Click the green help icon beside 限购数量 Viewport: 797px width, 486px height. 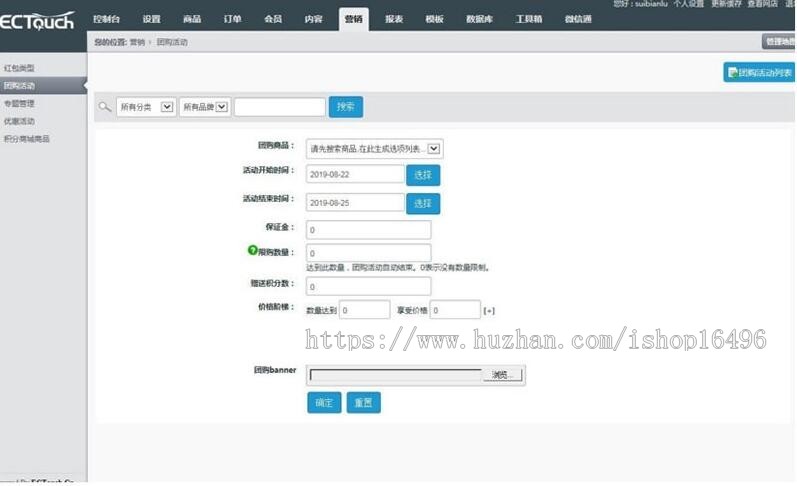click(x=253, y=250)
